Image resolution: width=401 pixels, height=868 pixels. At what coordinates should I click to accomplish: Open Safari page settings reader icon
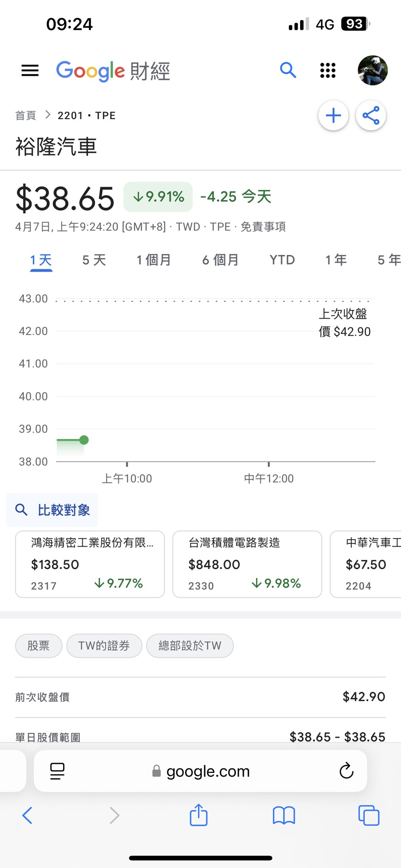[x=57, y=771]
